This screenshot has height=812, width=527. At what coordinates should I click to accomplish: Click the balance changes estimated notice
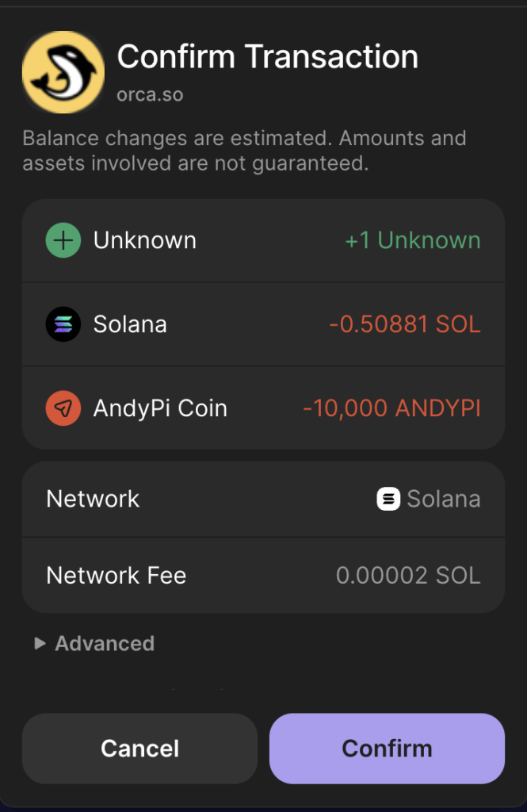click(x=244, y=151)
